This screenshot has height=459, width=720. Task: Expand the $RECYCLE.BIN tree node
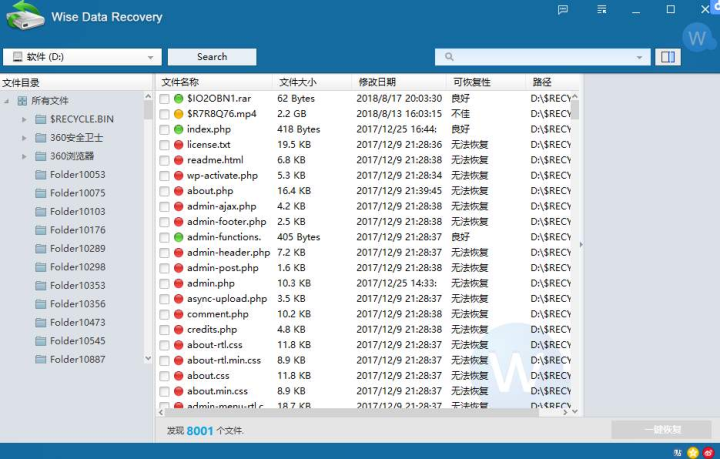[x=24, y=119]
